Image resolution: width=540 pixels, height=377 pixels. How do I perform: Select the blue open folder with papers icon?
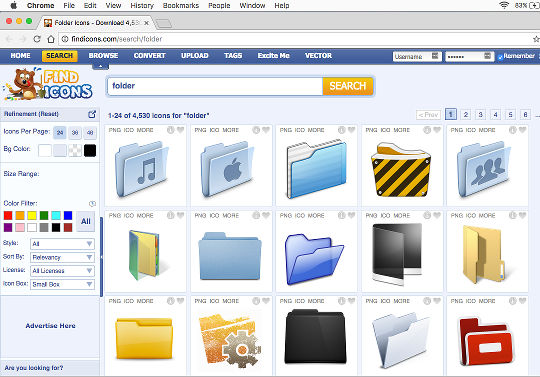[x=316, y=168]
